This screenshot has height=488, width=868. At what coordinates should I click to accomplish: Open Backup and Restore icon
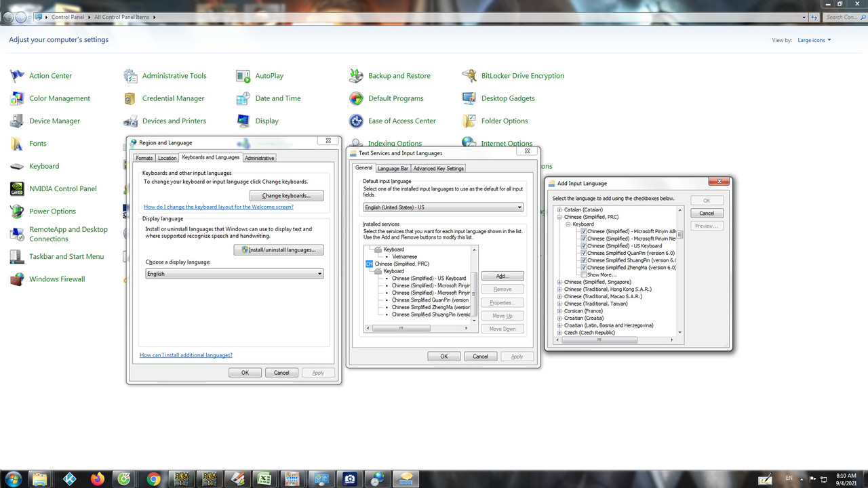pyautogui.click(x=357, y=76)
